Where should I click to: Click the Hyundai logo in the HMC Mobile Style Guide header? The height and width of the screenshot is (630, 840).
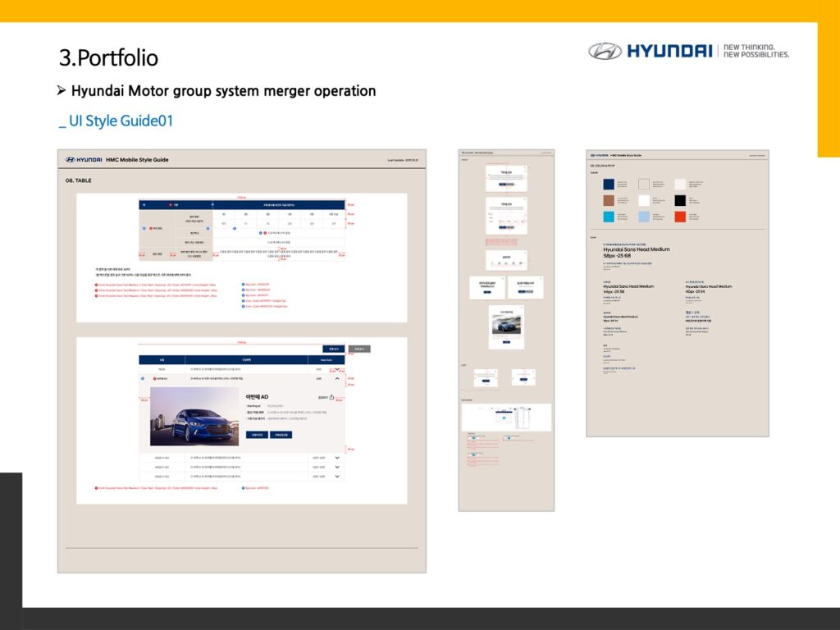click(x=83, y=160)
